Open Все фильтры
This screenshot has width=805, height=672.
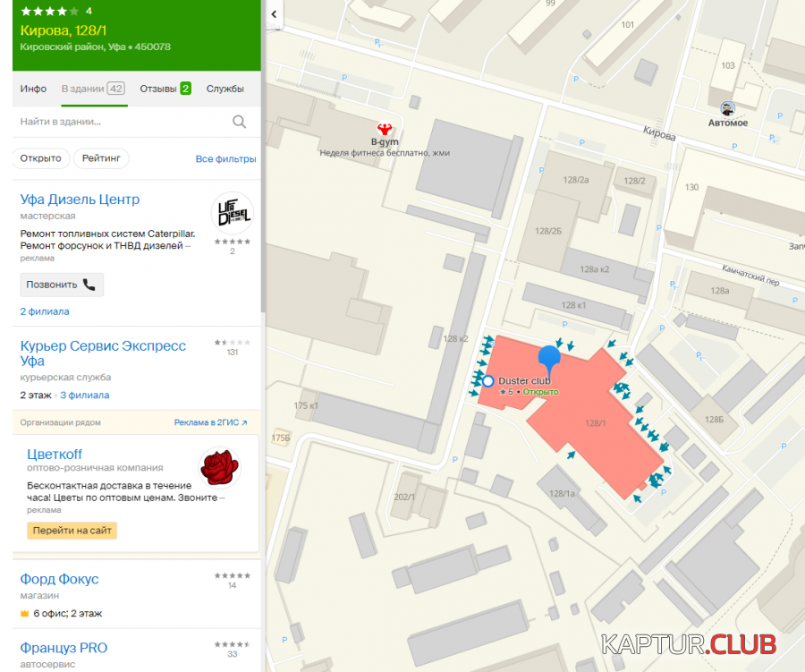pyautogui.click(x=226, y=158)
